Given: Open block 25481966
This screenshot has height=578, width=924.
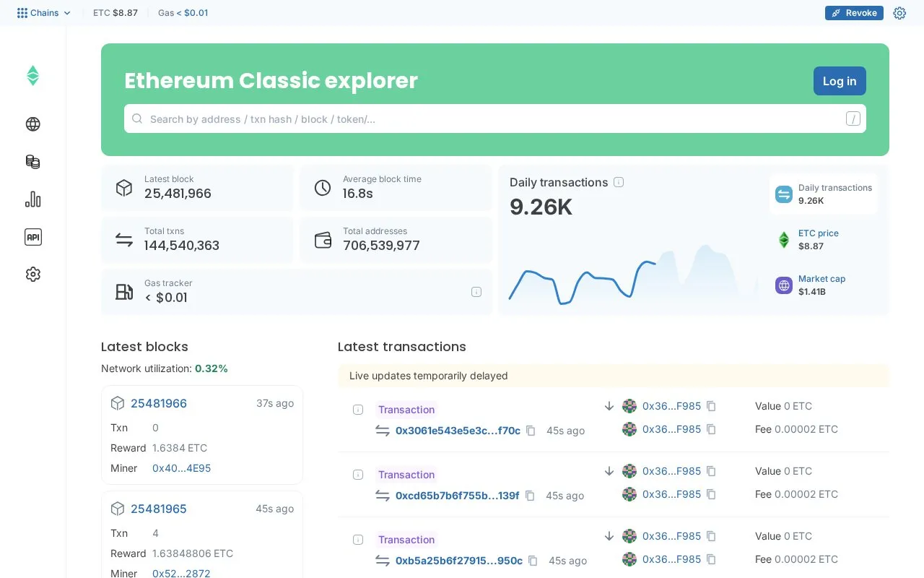Looking at the screenshot, I should (159, 403).
